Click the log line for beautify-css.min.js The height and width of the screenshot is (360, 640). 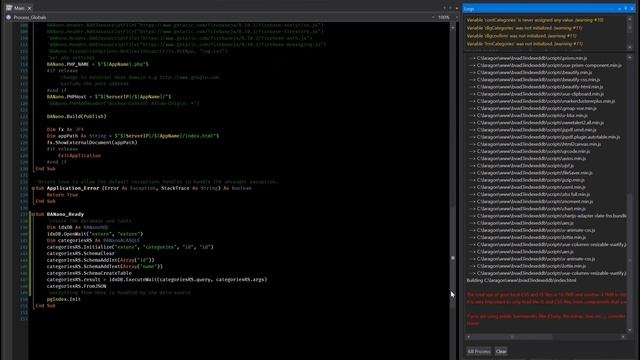pos(534,80)
